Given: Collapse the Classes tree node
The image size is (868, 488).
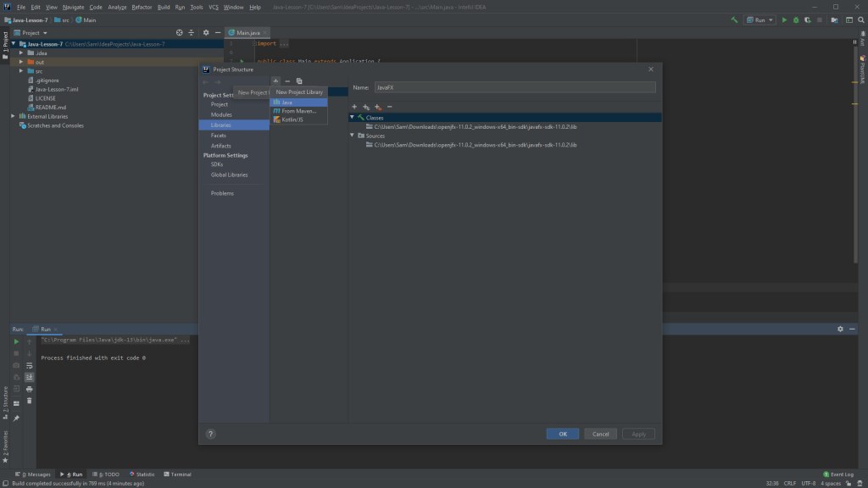Looking at the screenshot, I should coord(353,117).
